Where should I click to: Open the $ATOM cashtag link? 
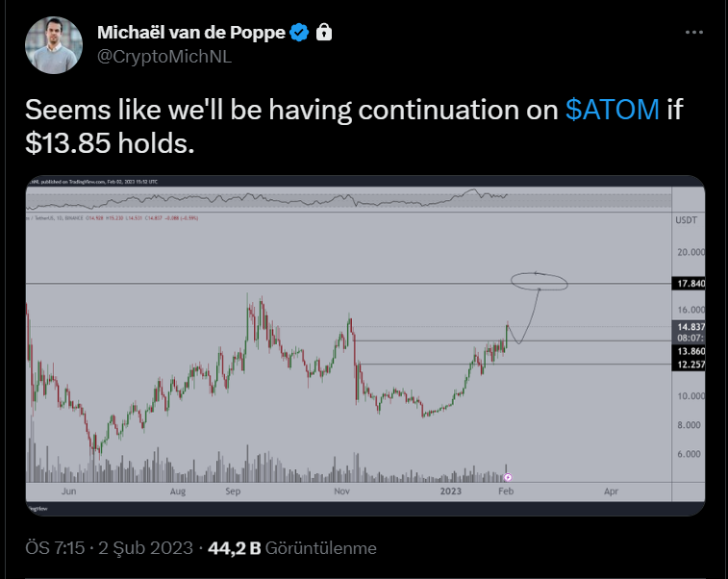coord(612,110)
